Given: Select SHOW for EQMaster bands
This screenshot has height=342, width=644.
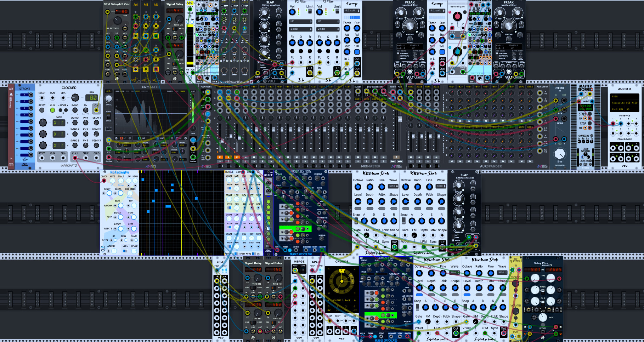Looking at the screenshot, I should tap(183, 91).
